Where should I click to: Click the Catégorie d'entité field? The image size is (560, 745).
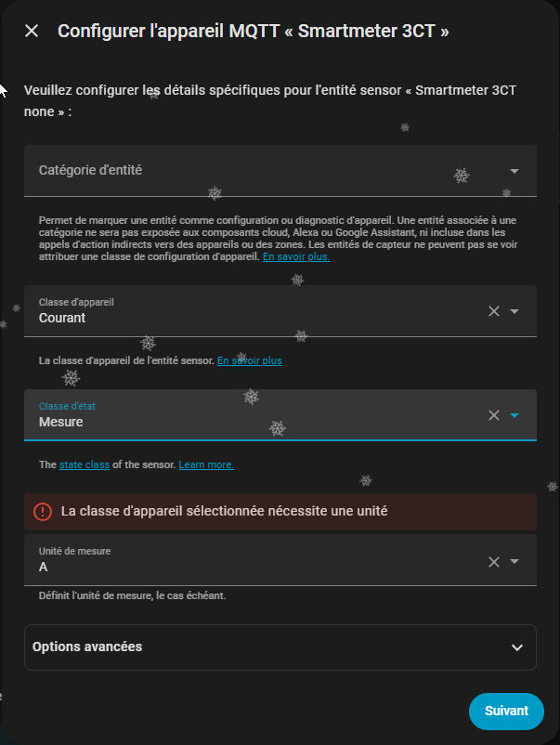[x=260, y=171]
